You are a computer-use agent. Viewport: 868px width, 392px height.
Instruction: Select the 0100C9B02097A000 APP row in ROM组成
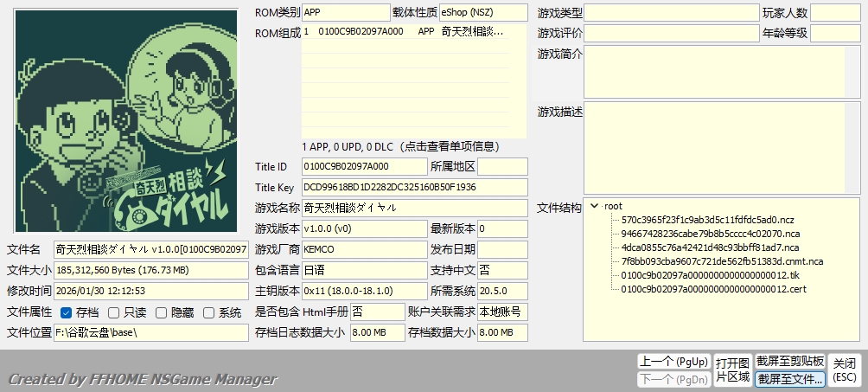tap(405, 32)
